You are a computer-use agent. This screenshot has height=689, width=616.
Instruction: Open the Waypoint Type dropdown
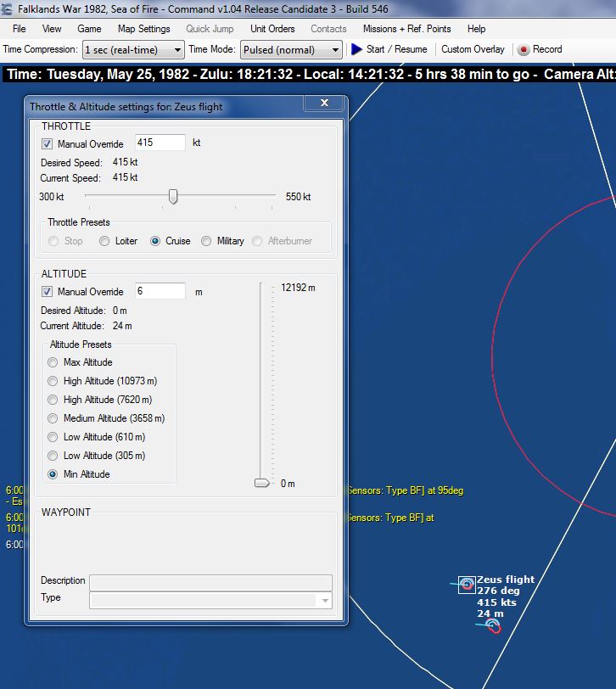pyautogui.click(x=210, y=600)
